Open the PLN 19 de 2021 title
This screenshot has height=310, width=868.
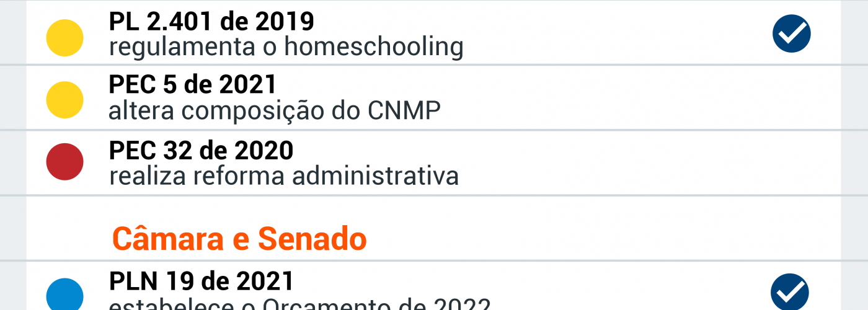point(201,281)
